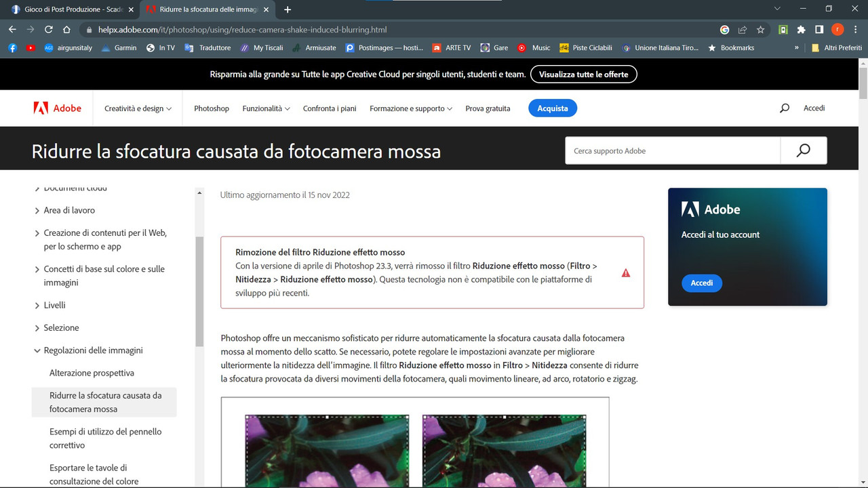Click Accedi in the top navigation
Screen dimensions: 868x488
(x=814, y=108)
